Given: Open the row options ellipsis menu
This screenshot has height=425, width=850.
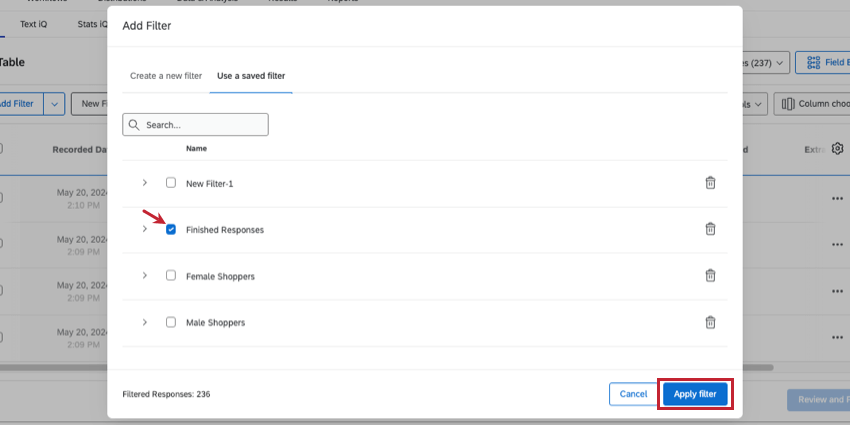Looking at the screenshot, I should [x=837, y=198].
